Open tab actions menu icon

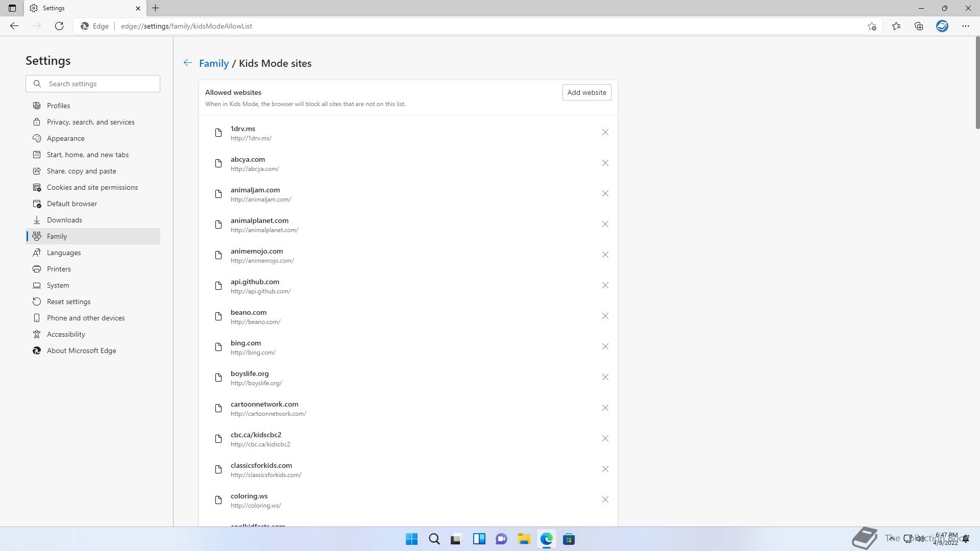tap(12, 8)
